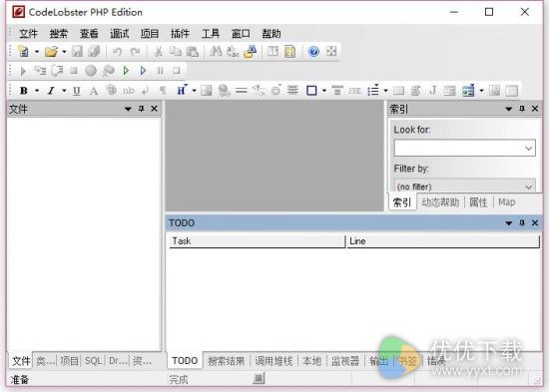The height and width of the screenshot is (392, 549).
Task: Switch to the SQL tab in left panel
Action: (x=93, y=361)
